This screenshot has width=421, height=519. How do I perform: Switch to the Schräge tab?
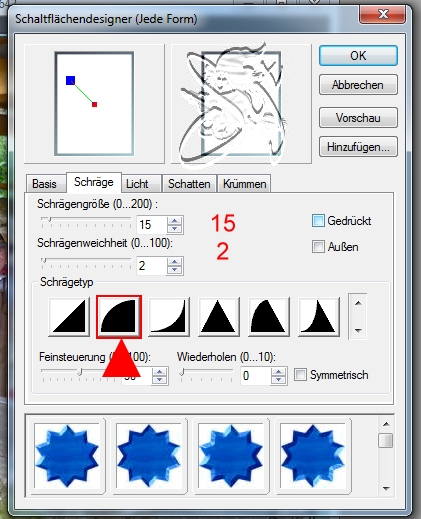click(x=94, y=182)
